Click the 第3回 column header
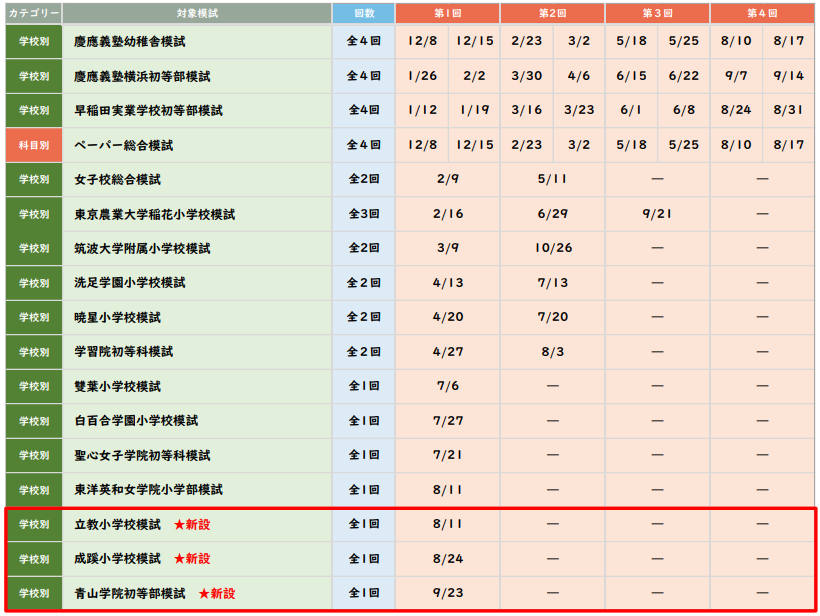Screen dimensions: 820x616 click(657, 14)
